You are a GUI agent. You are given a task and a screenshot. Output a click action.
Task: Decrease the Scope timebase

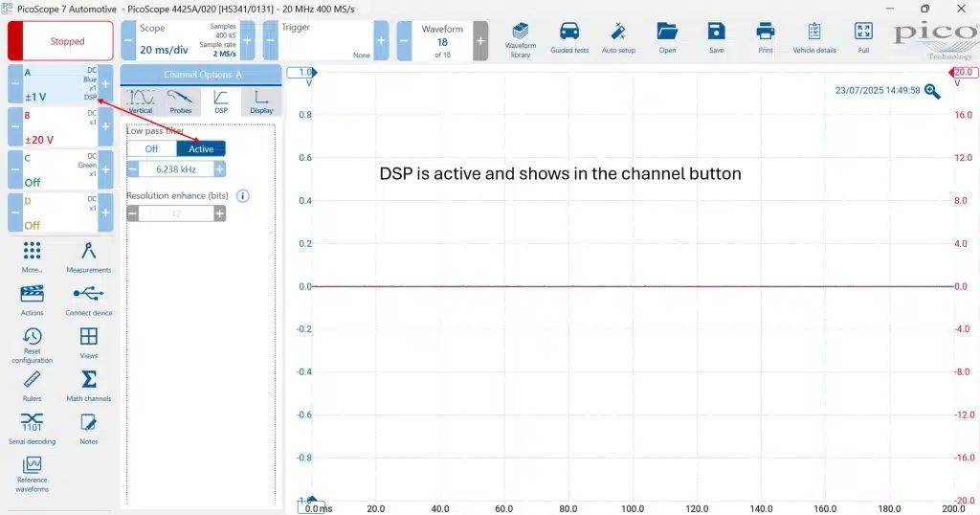click(x=128, y=40)
